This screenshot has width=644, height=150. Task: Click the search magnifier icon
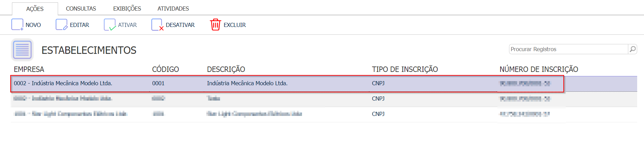[633, 49]
